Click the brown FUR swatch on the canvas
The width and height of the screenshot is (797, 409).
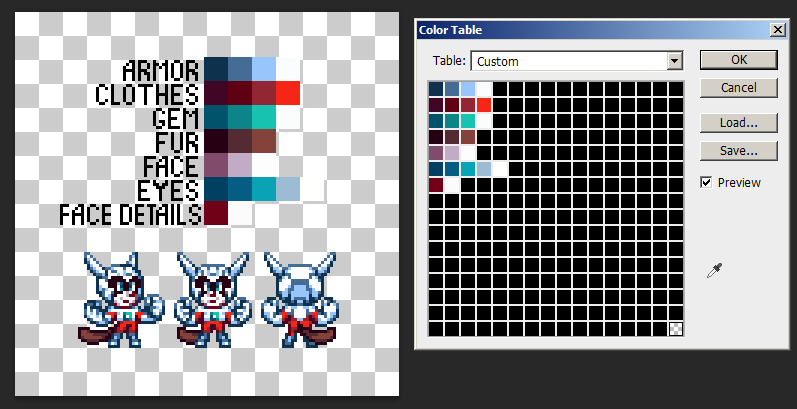click(x=264, y=141)
